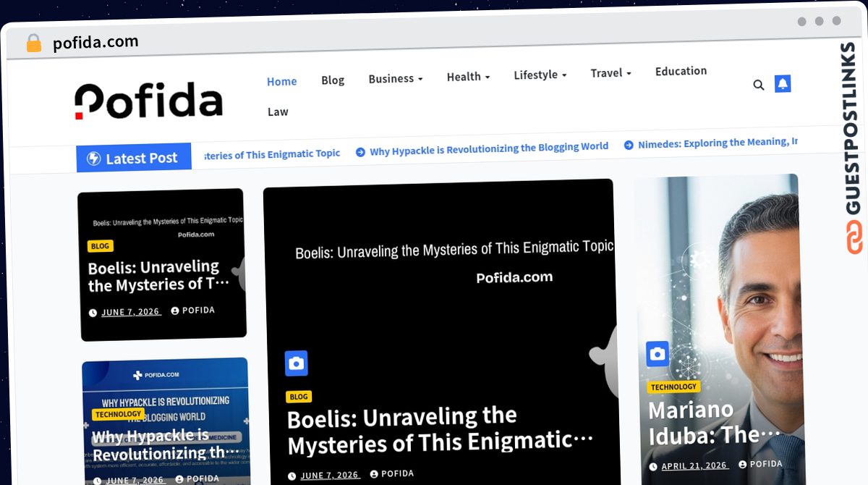Viewport: 868px width, 485px height.
Task: Open small card Boelis: Unraveling headline
Action: coord(158,277)
